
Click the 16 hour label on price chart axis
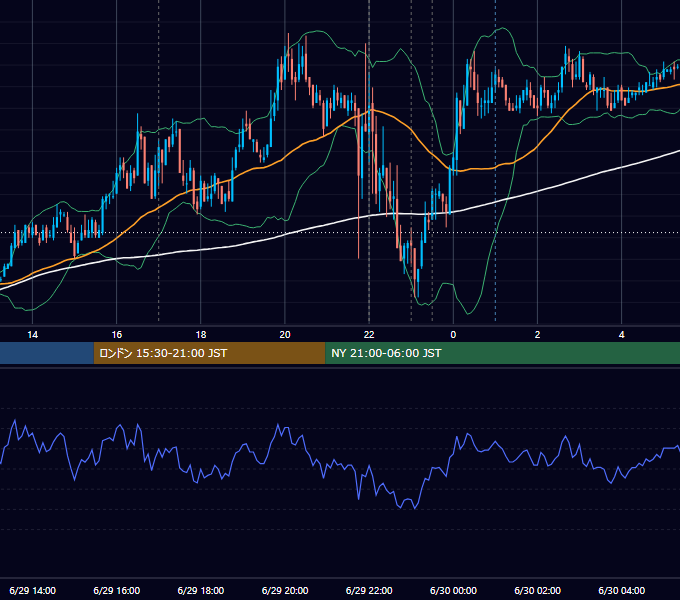click(x=117, y=335)
